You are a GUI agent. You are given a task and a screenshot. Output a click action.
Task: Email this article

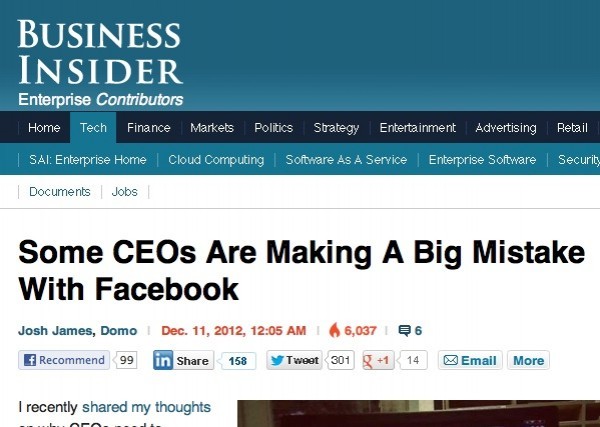(469, 361)
